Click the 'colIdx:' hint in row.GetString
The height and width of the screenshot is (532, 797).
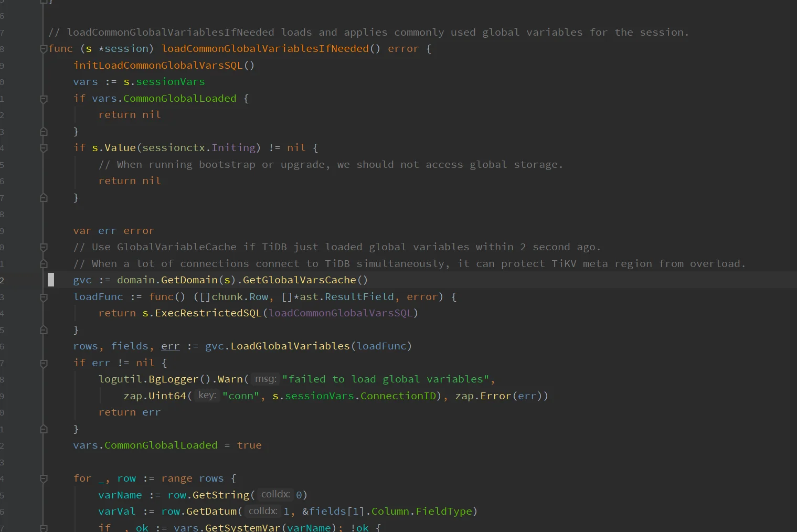275,495
